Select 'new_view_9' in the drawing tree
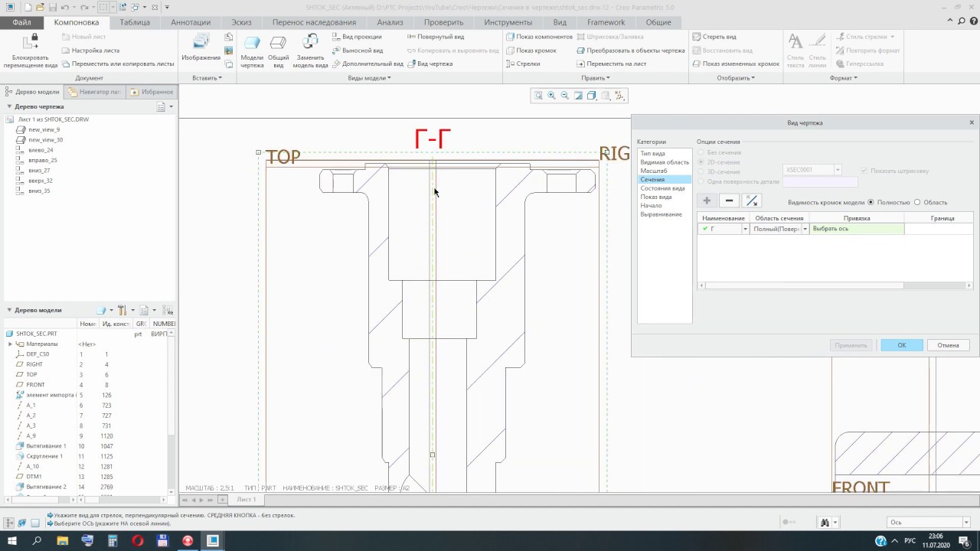Viewport: 980px width, 551px height. [x=44, y=130]
